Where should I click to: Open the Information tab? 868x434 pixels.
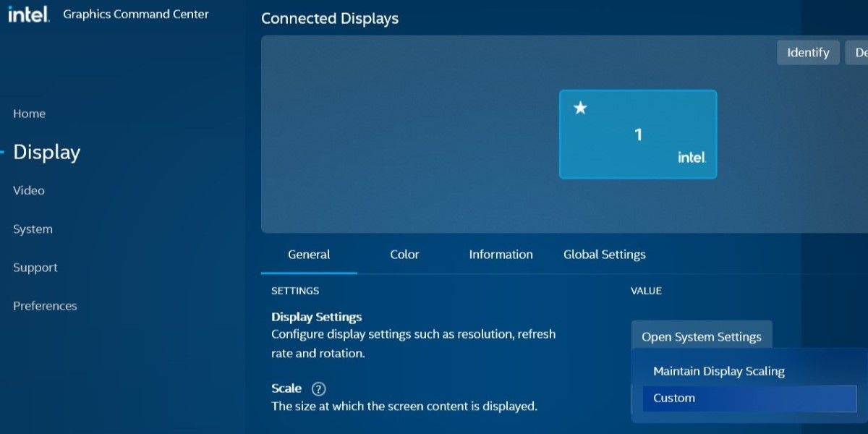[500, 254]
